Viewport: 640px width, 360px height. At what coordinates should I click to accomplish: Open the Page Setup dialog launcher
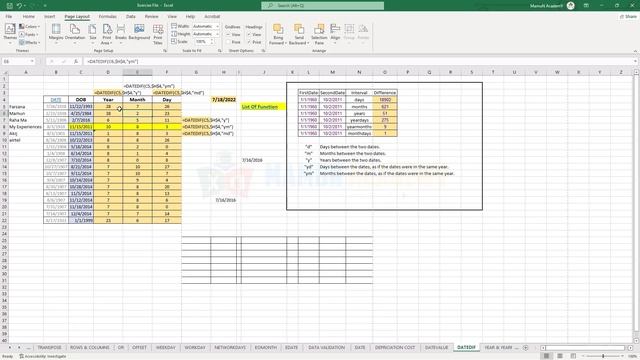[165, 51]
